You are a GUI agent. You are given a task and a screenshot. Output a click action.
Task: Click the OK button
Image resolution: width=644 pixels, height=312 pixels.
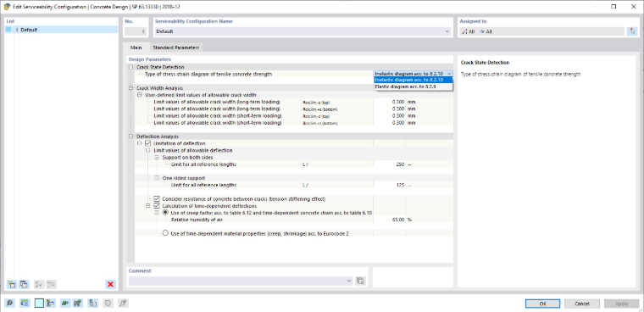click(x=542, y=304)
